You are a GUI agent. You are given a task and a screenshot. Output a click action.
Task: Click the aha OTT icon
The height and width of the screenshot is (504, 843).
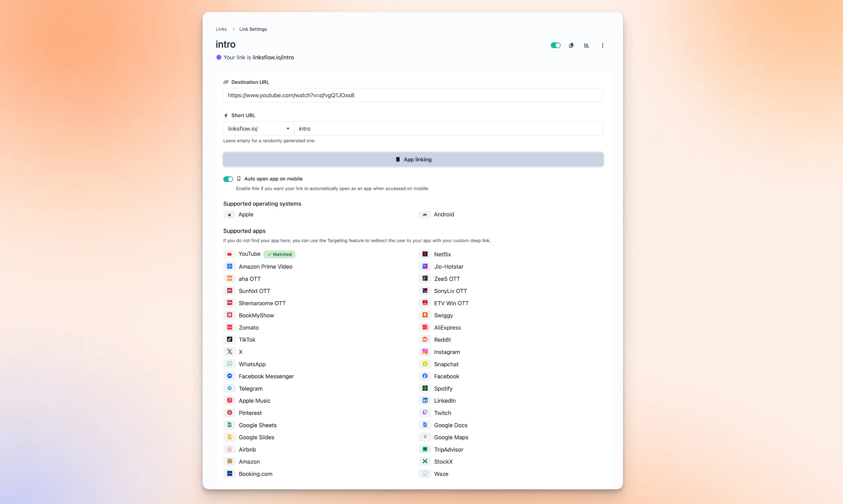(x=229, y=279)
